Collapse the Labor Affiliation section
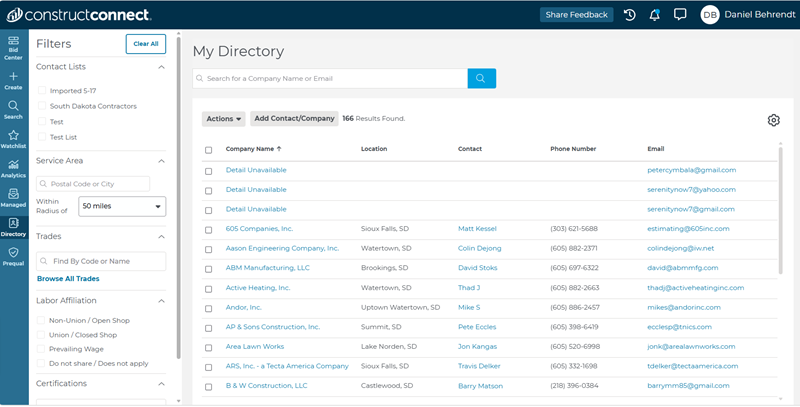Viewport: 800px width, 407px height. coord(161,301)
